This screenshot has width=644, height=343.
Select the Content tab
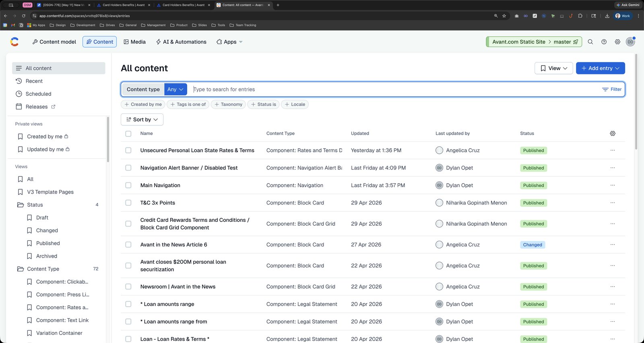[x=99, y=42]
